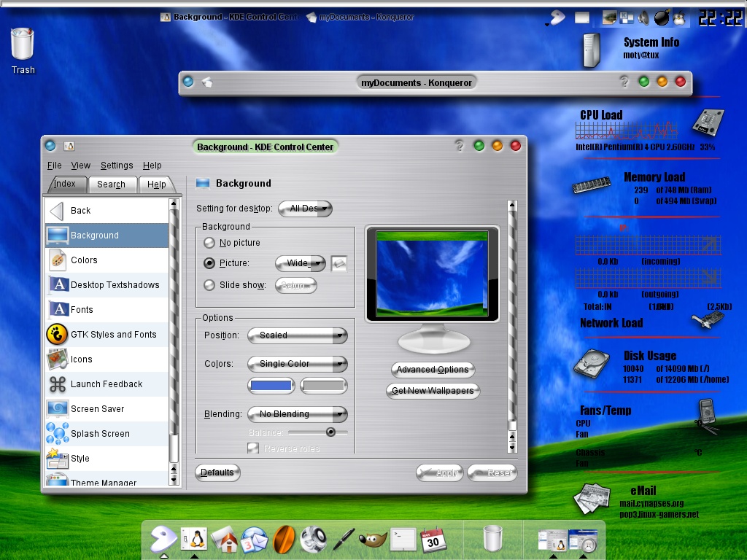This screenshot has height=560, width=747.
Task: Click the Balance slider handle
Action: (330, 432)
